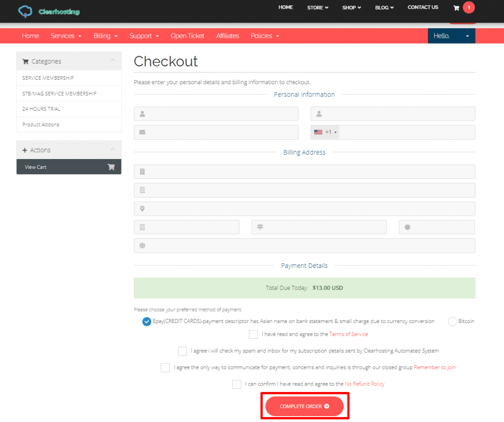Check the No Refund Policy confirmation box
The width and height of the screenshot is (504, 422).
(x=237, y=384)
